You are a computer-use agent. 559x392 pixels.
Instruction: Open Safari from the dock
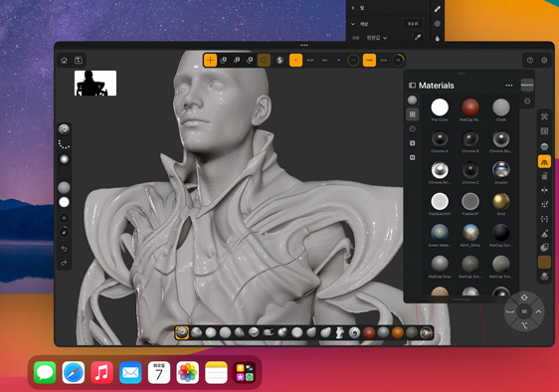(x=74, y=372)
